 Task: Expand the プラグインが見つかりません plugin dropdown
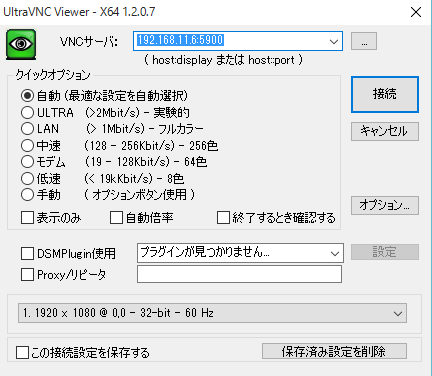pos(335,253)
